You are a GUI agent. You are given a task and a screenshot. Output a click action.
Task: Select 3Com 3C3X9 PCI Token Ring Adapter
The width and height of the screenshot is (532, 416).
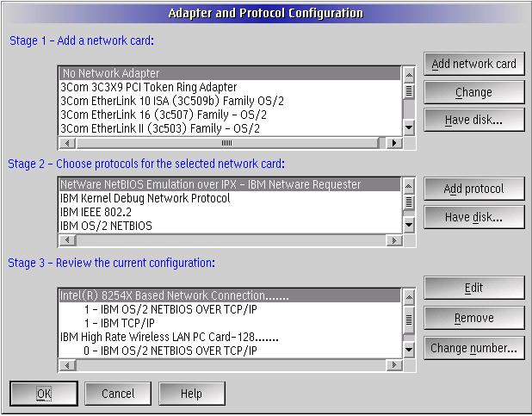tap(230, 87)
